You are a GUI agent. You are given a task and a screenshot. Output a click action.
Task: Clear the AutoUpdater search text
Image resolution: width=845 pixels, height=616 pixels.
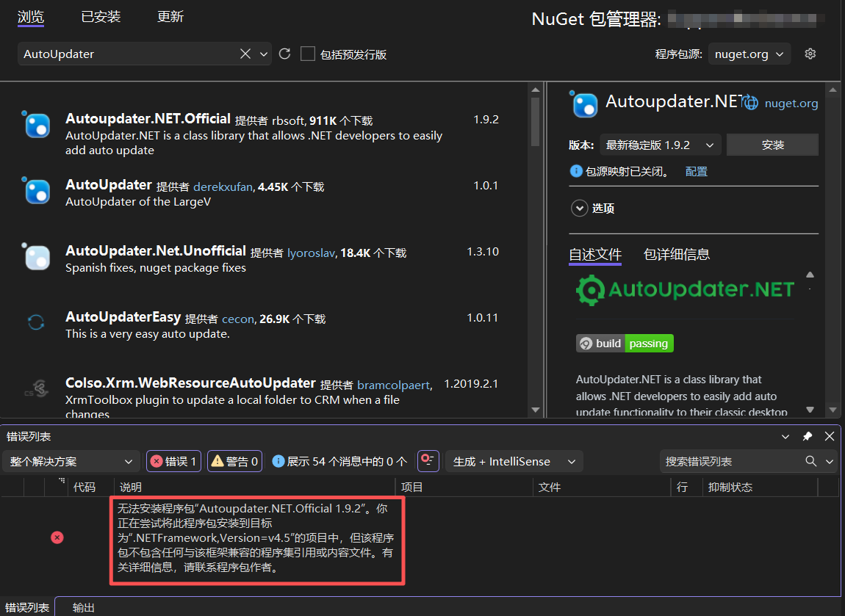click(245, 54)
